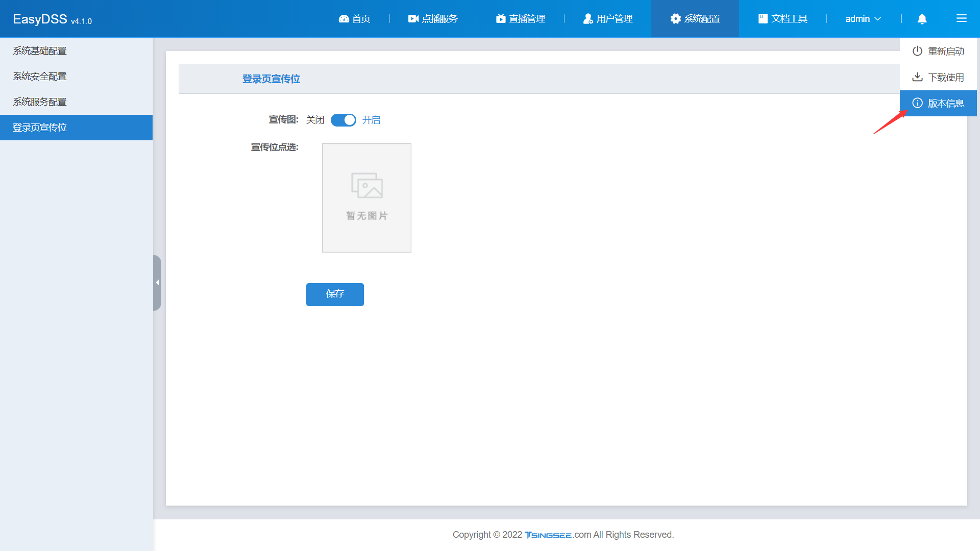980x551 pixels.
Task: Click the 暂无图片 upload placeholder
Action: coord(366,198)
